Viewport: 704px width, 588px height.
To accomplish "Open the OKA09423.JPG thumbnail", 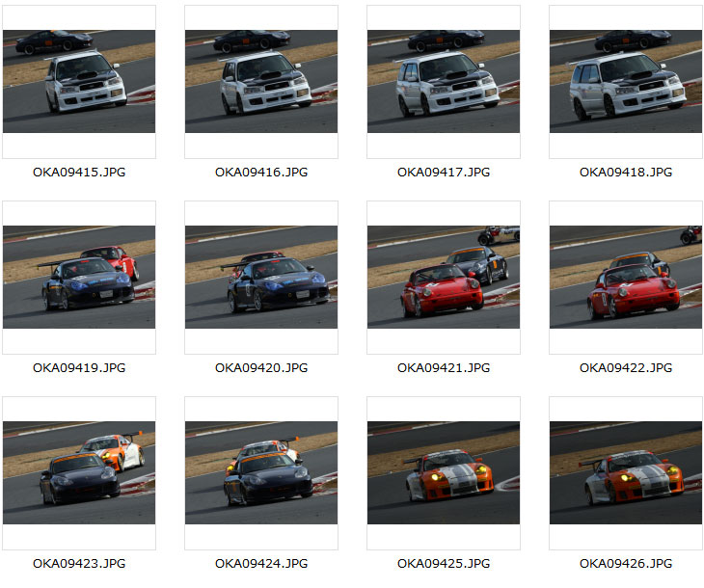I will [79, 472].
